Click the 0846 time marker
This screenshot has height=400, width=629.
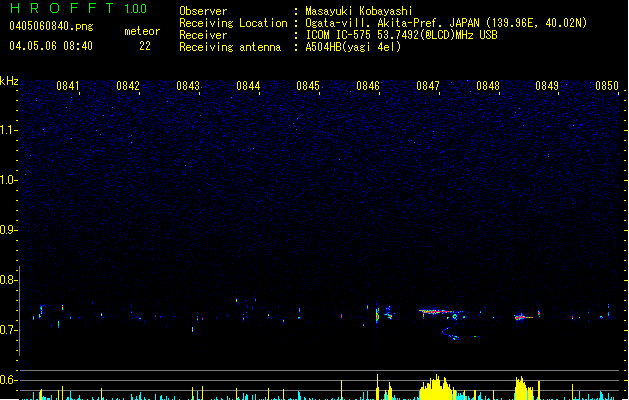pos(368,86)
